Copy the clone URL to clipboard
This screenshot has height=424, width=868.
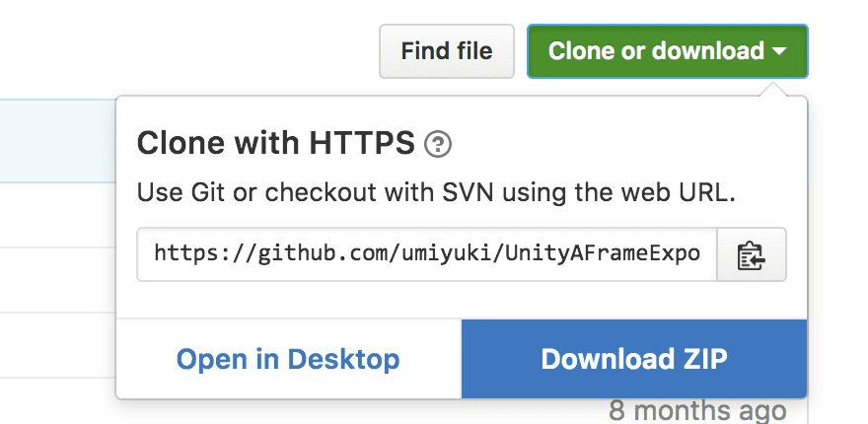click(752, 254)
